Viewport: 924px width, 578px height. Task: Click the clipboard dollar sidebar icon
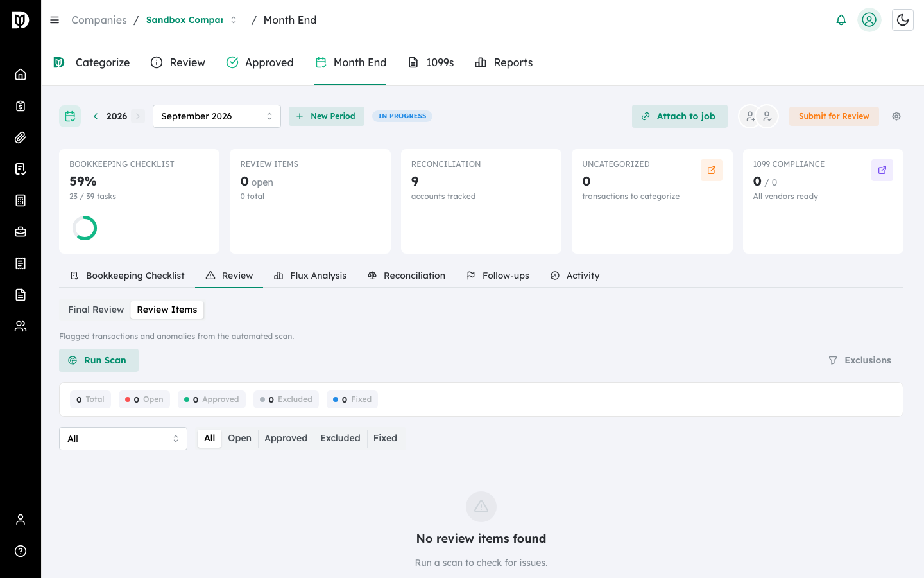(x=21, y=106)
